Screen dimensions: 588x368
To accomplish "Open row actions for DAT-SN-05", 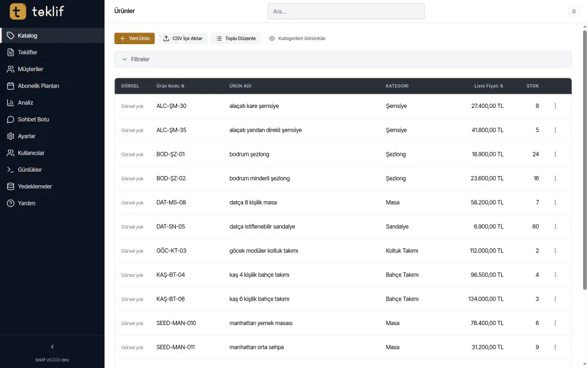I will click(555, 226).
